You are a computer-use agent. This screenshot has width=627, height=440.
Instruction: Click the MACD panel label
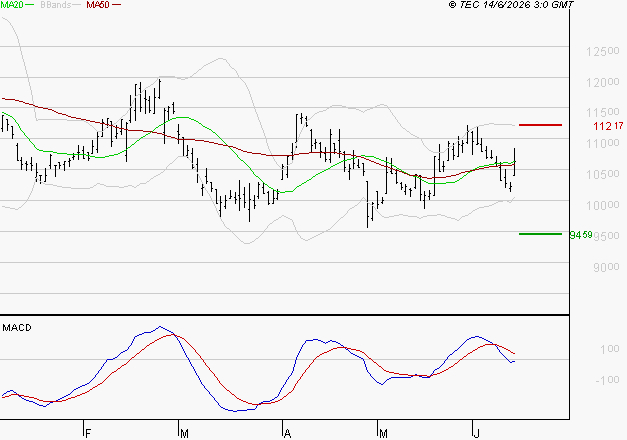click(x=17, y=328)
